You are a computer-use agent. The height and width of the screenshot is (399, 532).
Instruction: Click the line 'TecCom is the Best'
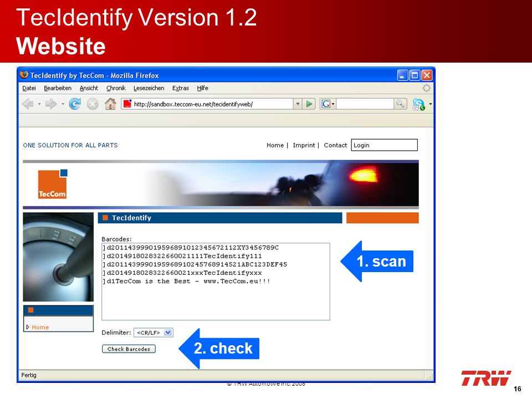coord(186,282)
